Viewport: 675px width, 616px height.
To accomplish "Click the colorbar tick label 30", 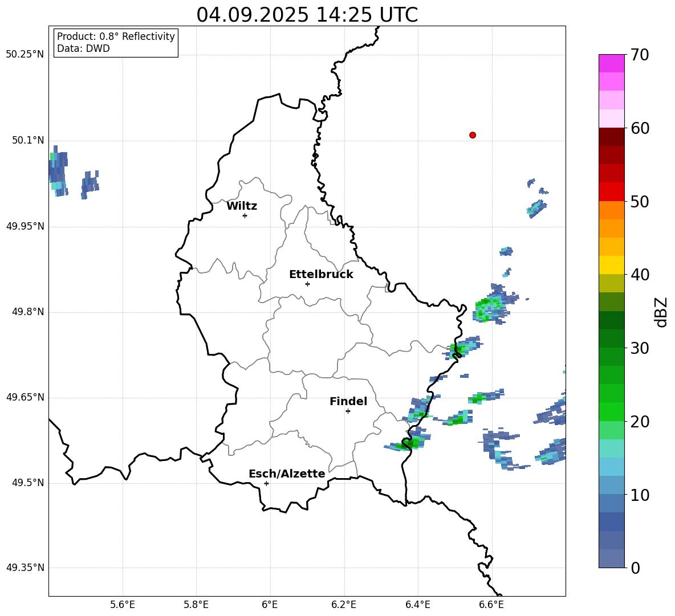I will click(640, 348).
